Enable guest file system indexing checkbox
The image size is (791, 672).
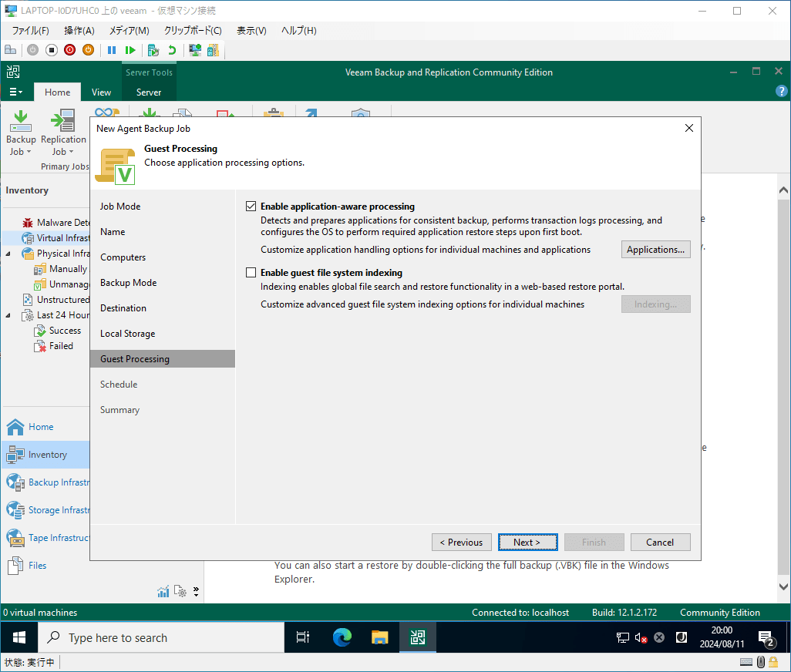coord(251,273)
